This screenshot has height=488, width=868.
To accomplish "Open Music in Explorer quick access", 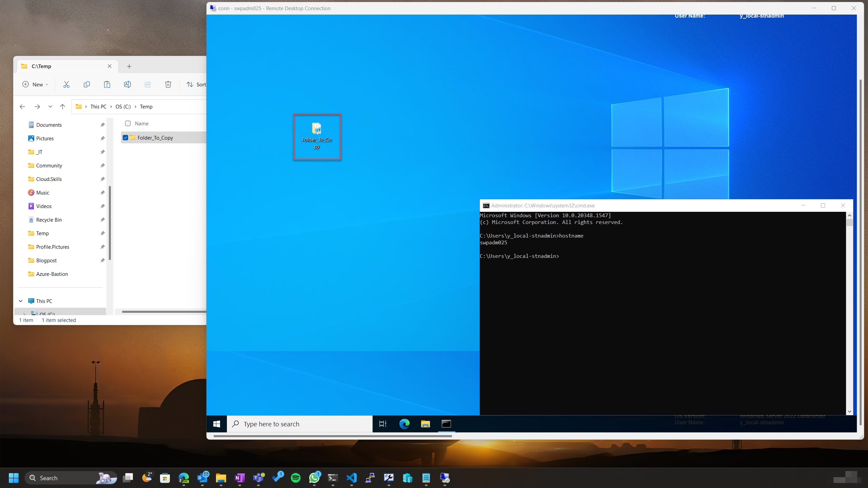I will pyautogui.click(x=42, y=192).
